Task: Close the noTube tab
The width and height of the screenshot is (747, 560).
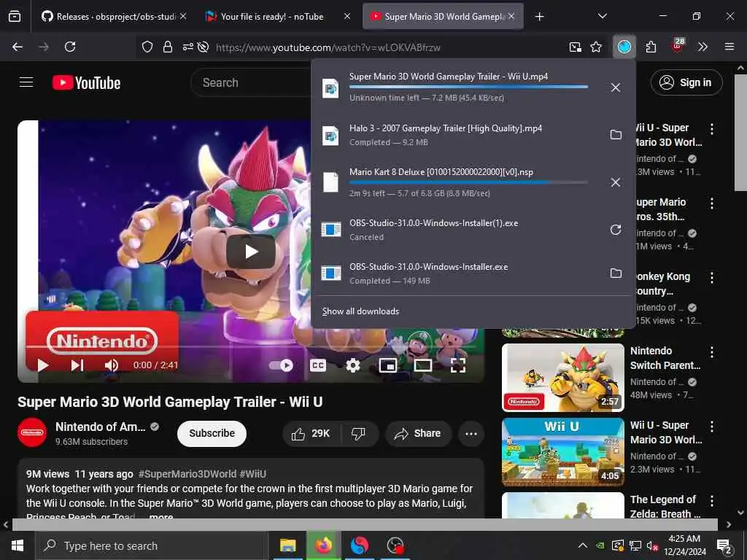Action: (347, 16)
